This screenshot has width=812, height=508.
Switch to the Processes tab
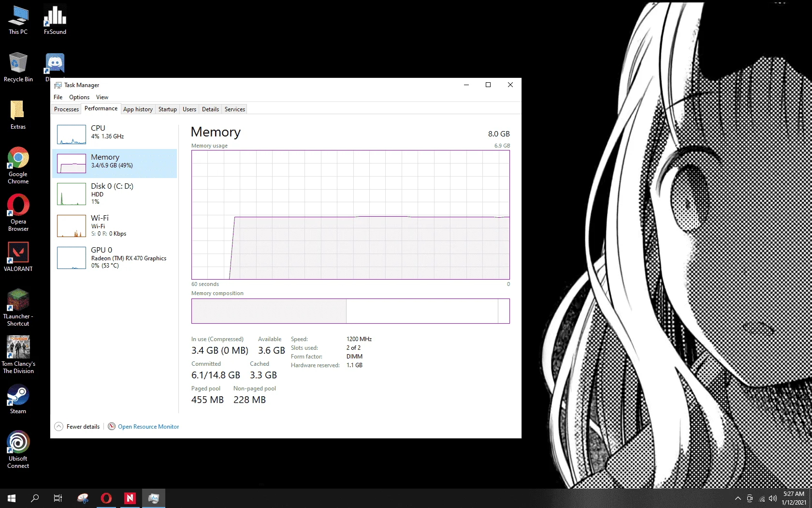(x=66, y=109)
